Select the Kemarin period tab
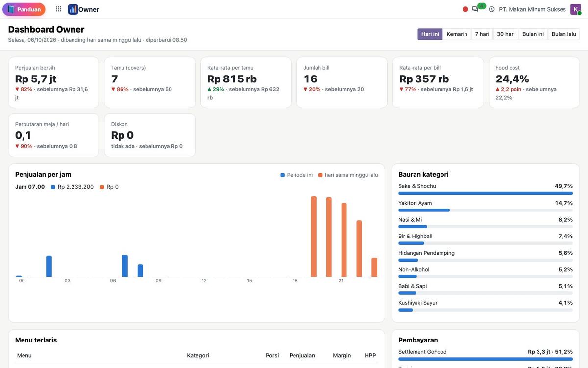This screenshot has width=588, height=368. pos(457,34)
